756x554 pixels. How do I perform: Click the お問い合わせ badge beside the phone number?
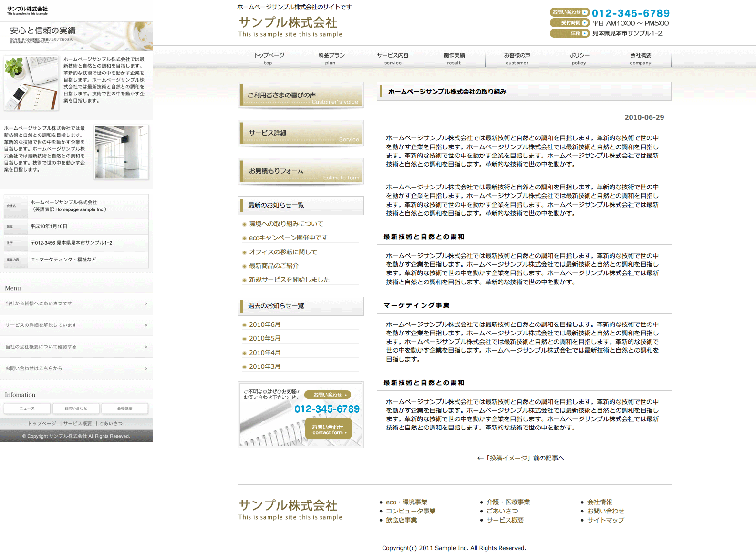(x=570, y=12)
